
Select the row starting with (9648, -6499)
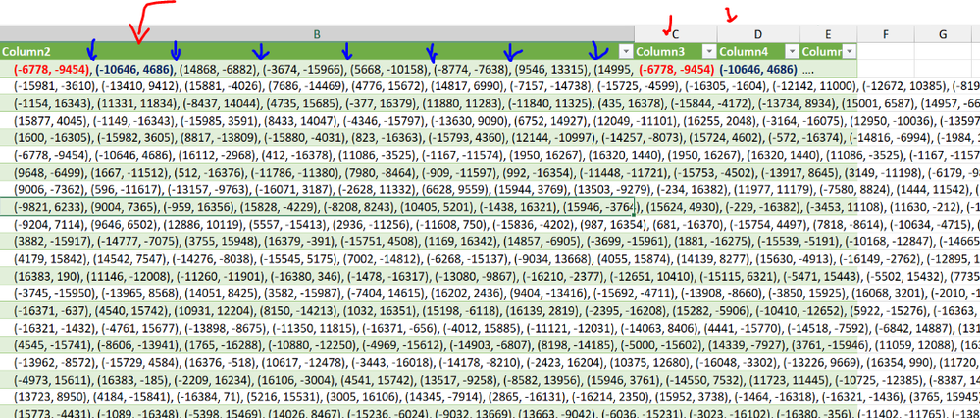pos(490,172)
